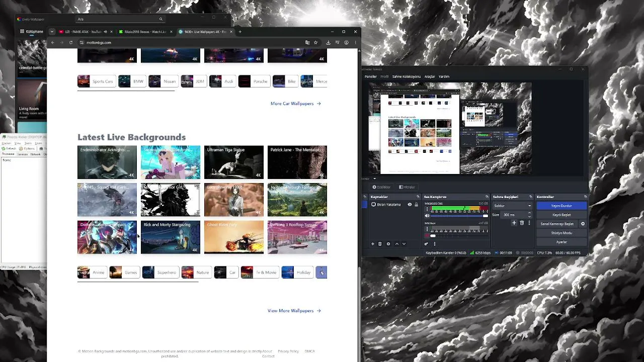Viewport: 644px width, 362px height.
Task: Pop out the Ses Karıştırıcı dock
Action: (487, 197)
